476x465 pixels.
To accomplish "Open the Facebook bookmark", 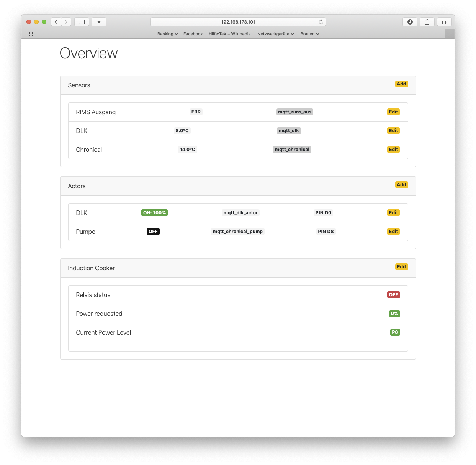I will pos(193,34).
